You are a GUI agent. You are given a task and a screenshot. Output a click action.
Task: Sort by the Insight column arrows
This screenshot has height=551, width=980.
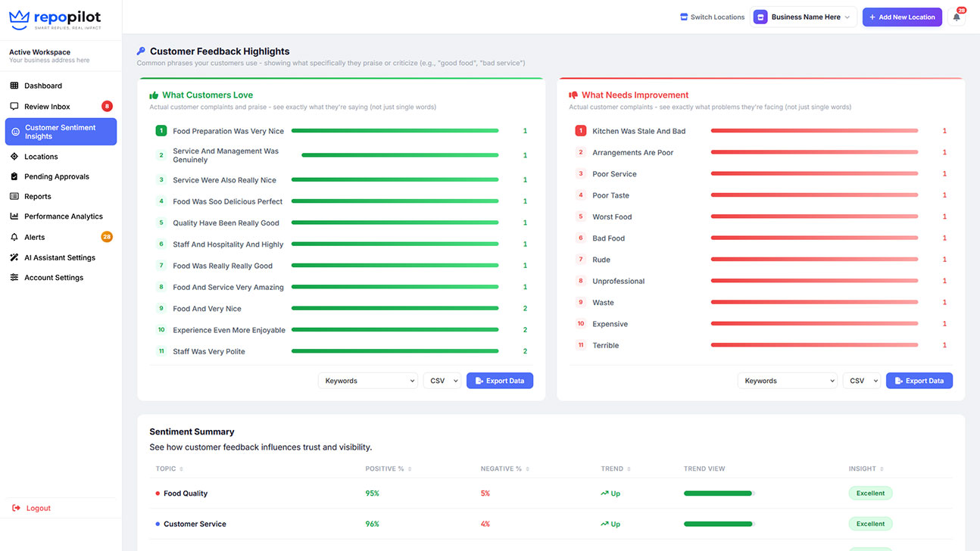click(x=882, y=469)
